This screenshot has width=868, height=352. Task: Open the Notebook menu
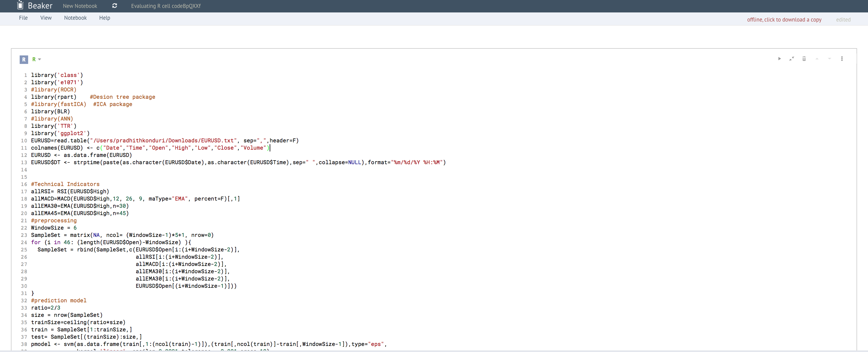coord(75,18)
